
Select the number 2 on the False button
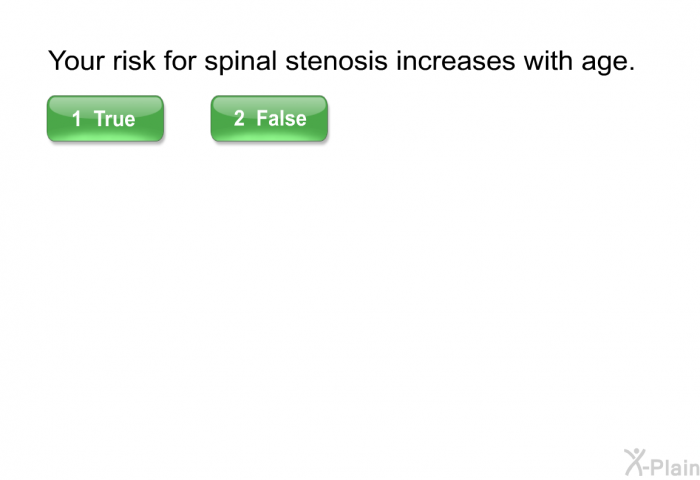tap(239, 118)
